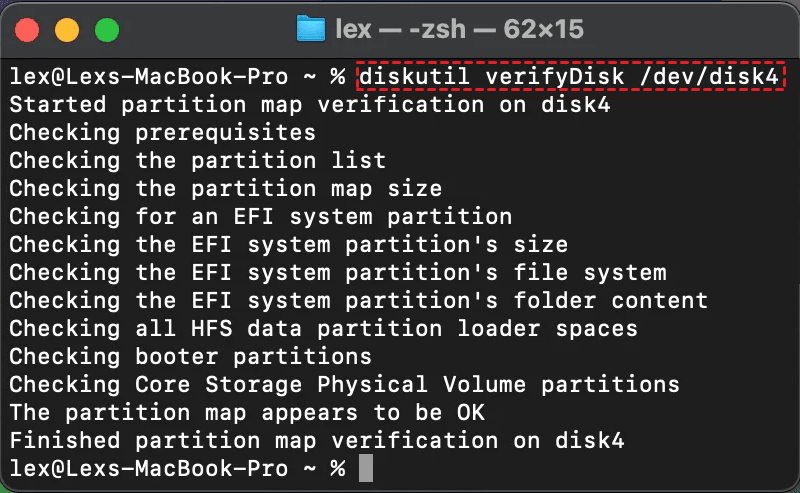Click the 'Checking for an EFI system partition' line
Image resolution: width=800 pixels, height=493 pixels.
(x=260, y=216)
